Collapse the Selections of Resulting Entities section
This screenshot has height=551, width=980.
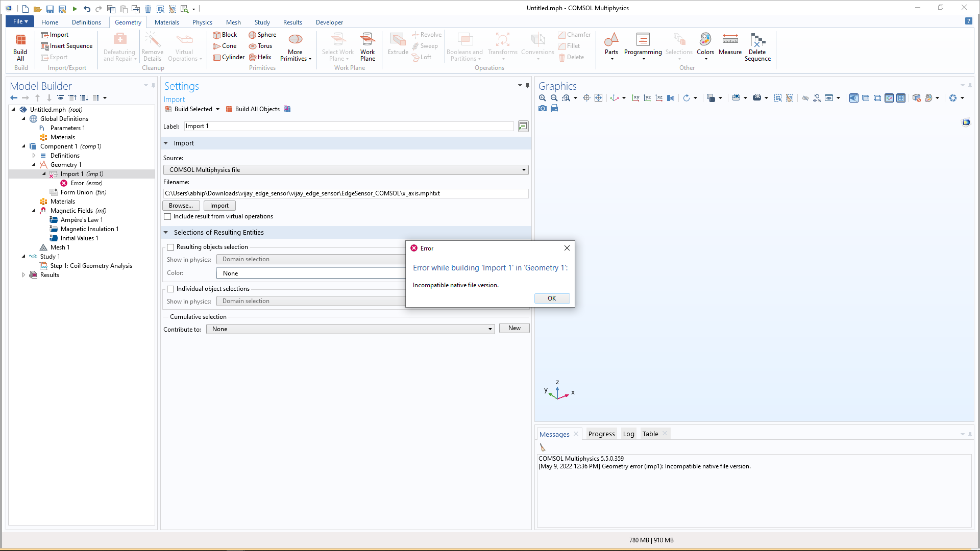pos(166,233)
